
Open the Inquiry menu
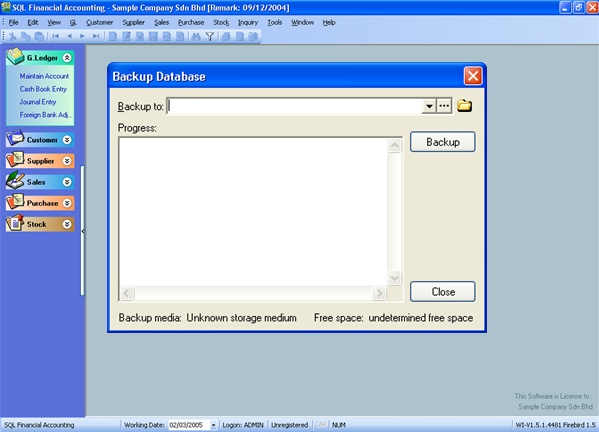tap(248, 23)
